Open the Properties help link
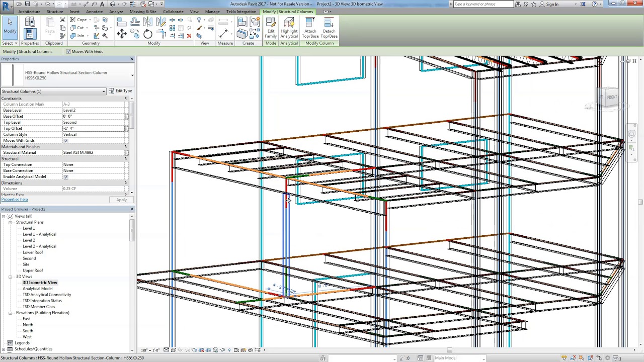Image resolution: width=644 pixels, height=362 pixels. (x=15, y=200)
